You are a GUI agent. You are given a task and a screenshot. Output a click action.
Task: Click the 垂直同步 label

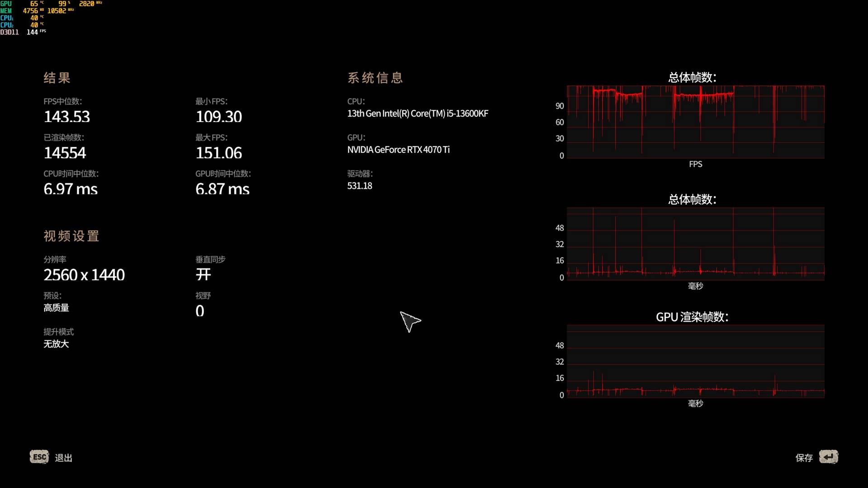(x=210, y=259)
